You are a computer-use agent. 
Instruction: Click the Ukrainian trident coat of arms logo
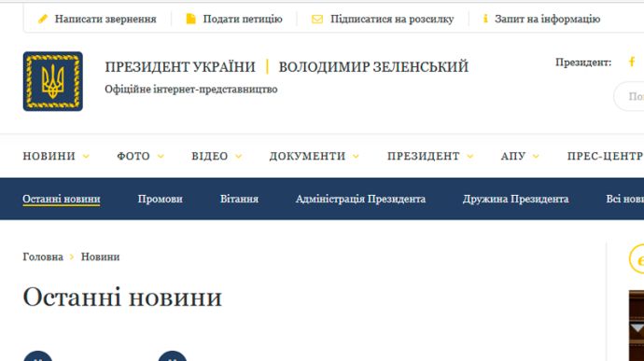pos(53,81)
